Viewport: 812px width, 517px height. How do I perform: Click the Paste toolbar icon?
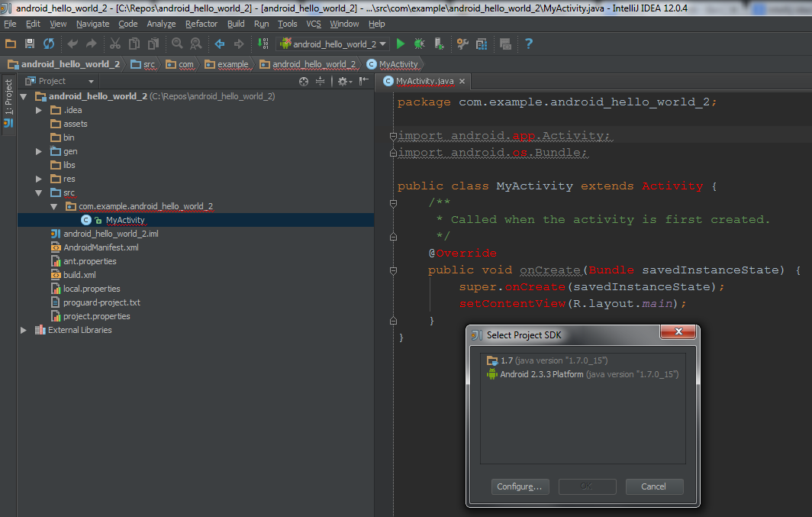point(153,44)
